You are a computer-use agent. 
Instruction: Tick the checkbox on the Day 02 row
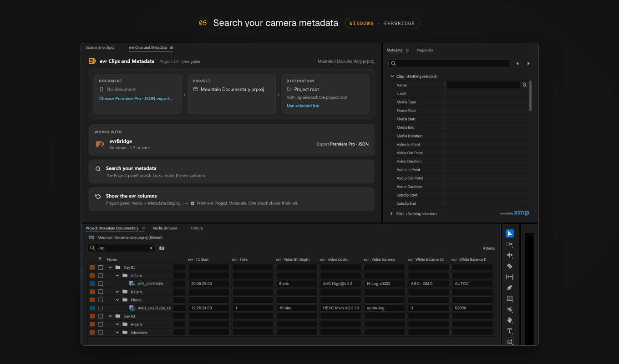(101, 316)
